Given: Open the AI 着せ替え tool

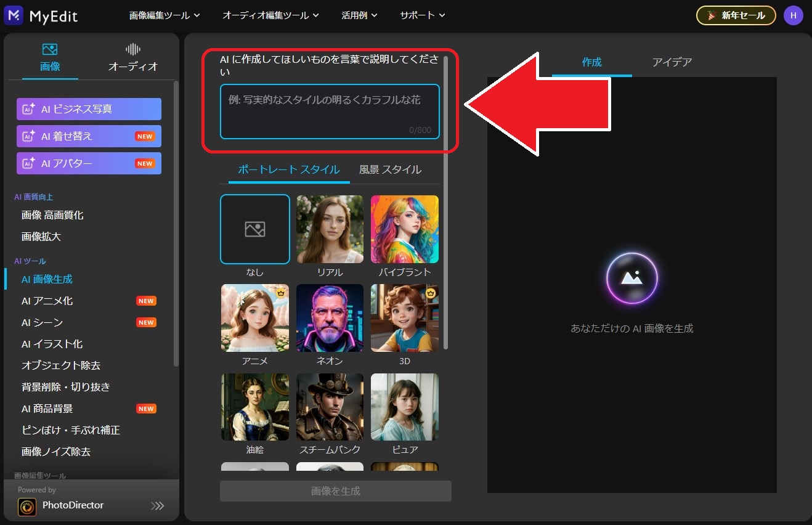Looking at the screenshot, I should [x=89, y=136].
